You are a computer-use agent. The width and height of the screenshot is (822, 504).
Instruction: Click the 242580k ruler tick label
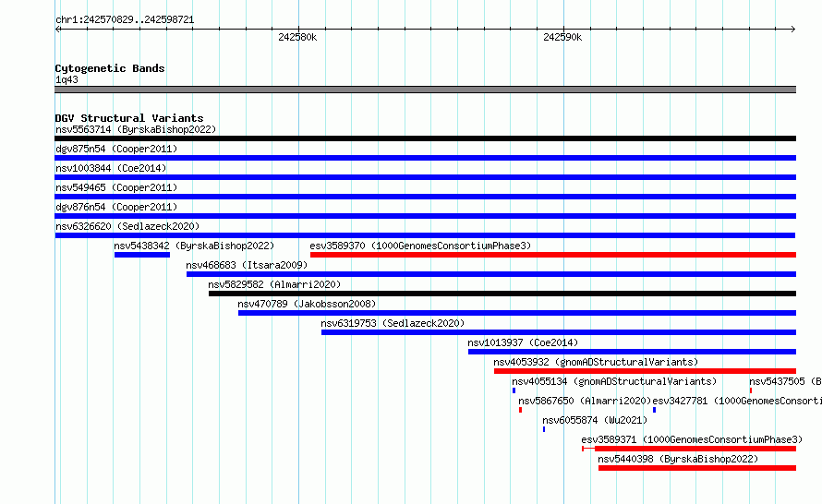click(297, 37)
